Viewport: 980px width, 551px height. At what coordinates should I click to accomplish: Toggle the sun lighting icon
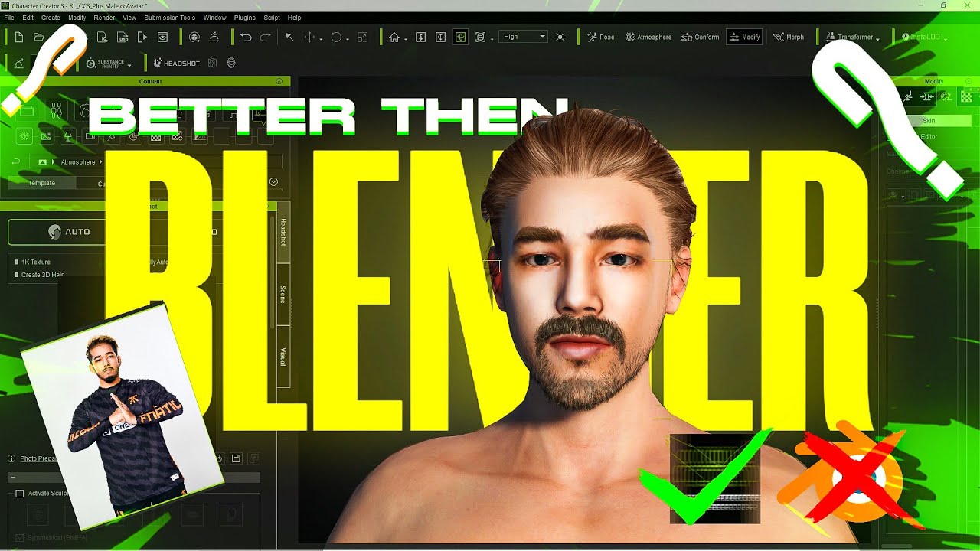[560, 37]
